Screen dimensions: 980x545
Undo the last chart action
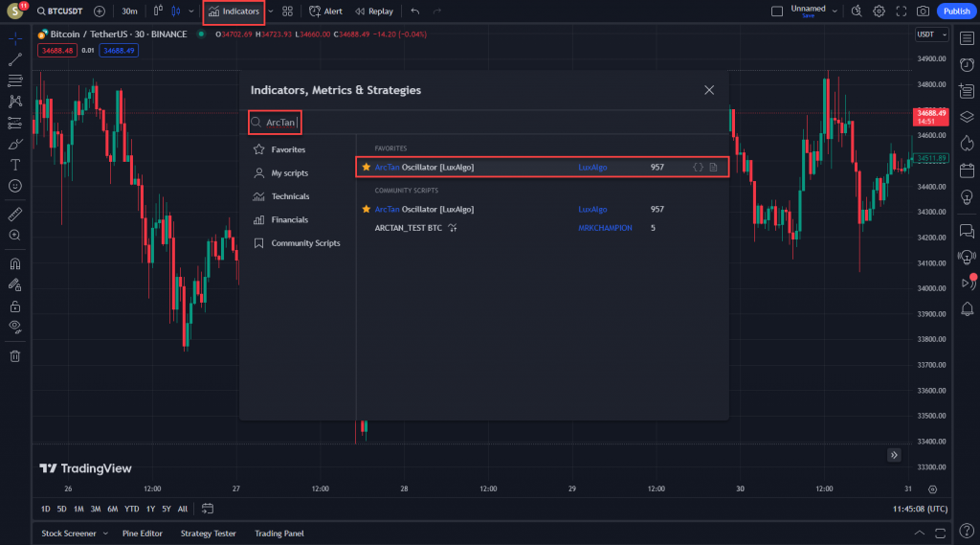pyautogui.click(x=415, y=11)
